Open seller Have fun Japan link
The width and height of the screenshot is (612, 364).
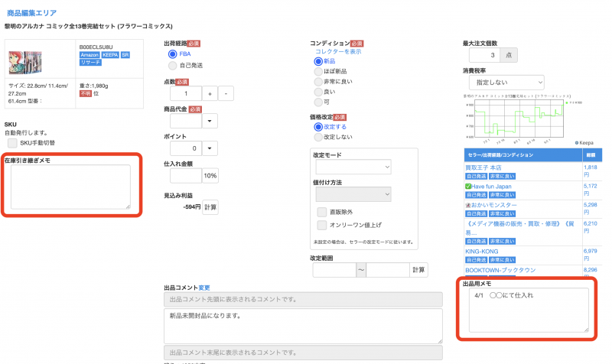click(x=491, y=186)
